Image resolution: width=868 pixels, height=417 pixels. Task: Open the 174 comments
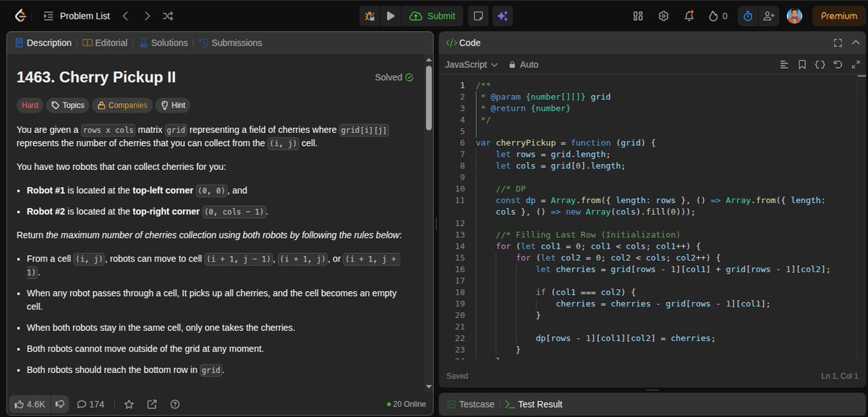coord(90,404)
